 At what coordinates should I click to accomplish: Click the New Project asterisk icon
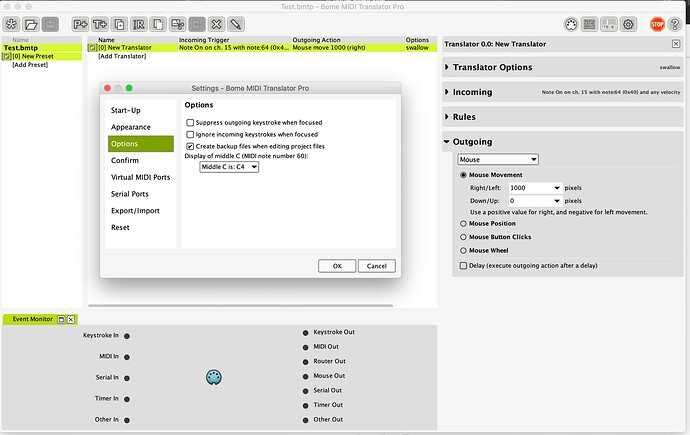tap(11, 24)
